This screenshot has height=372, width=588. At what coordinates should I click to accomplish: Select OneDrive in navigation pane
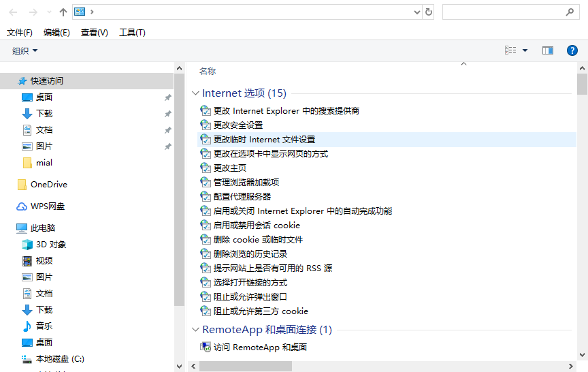(49, 185)
